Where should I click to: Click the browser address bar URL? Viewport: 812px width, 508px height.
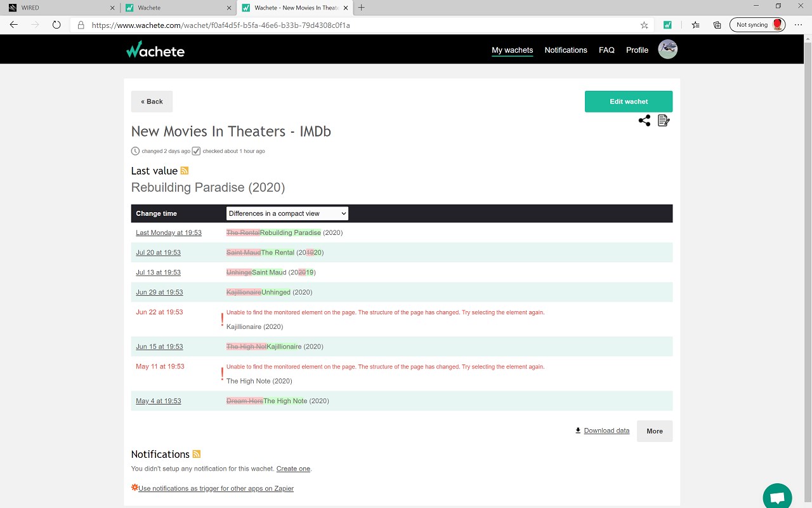(x=221, y=25)
